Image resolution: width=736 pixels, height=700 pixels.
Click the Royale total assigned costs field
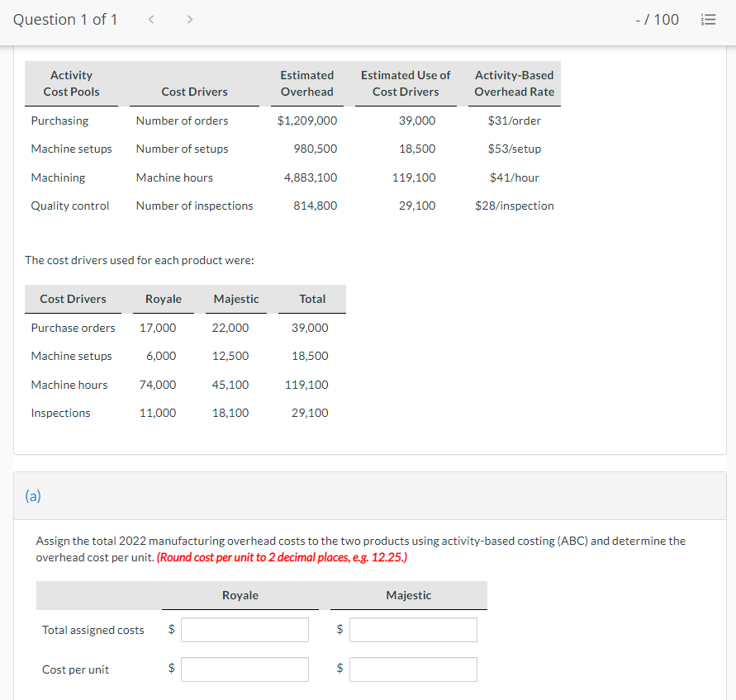(245, 630)
